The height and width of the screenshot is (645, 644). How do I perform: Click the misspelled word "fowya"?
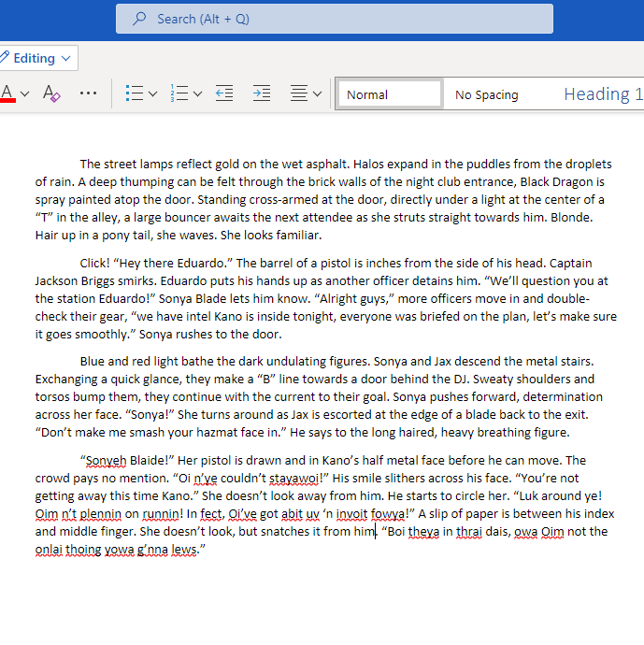tap(387, 514)
